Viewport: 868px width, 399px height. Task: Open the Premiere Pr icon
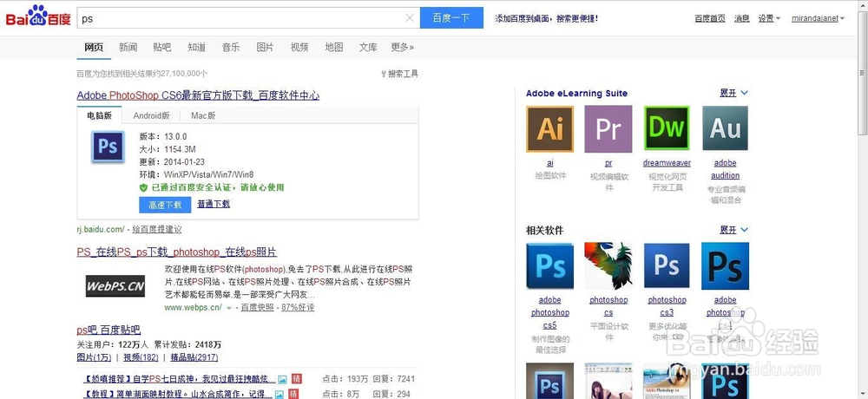coord(608,129)
